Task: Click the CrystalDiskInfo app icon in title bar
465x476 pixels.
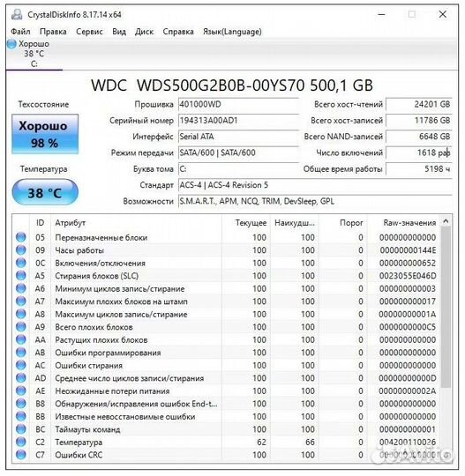Action: point(17,14)
